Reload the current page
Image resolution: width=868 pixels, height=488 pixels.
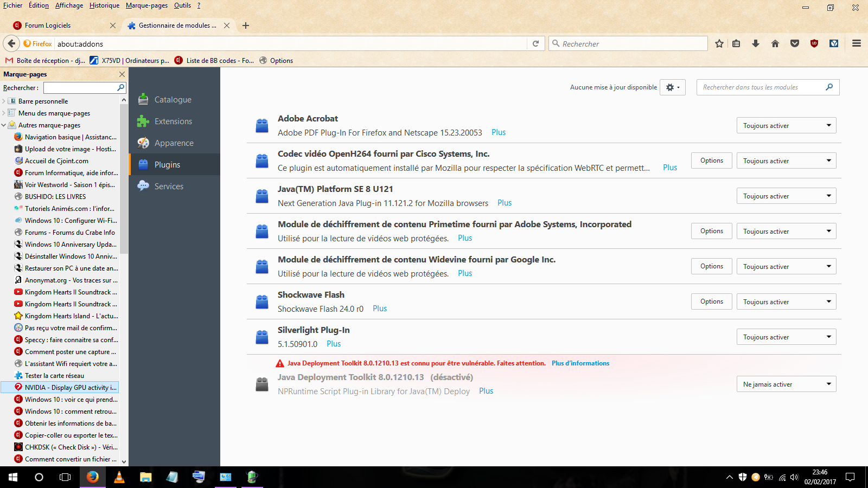tap(535, 43)
